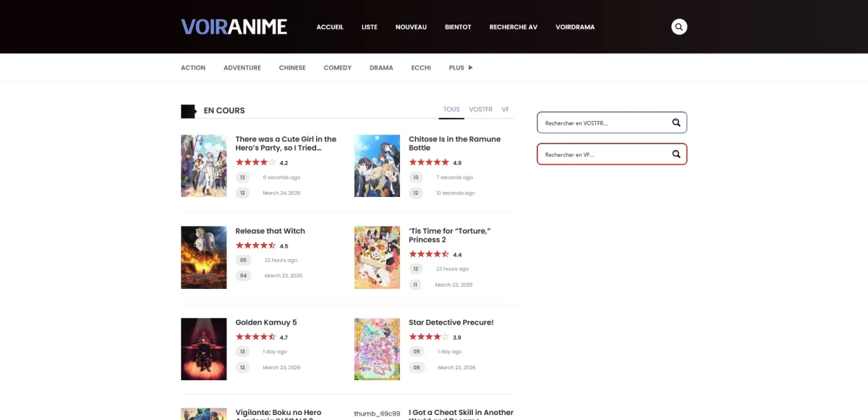Open the Golden Kamuy 5 title
The image size is (868, 420).
pyautogui.click(x=265, y=322)
